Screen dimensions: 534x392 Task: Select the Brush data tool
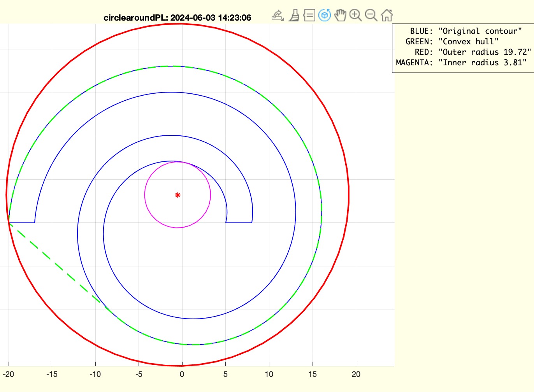pos(294,16)
